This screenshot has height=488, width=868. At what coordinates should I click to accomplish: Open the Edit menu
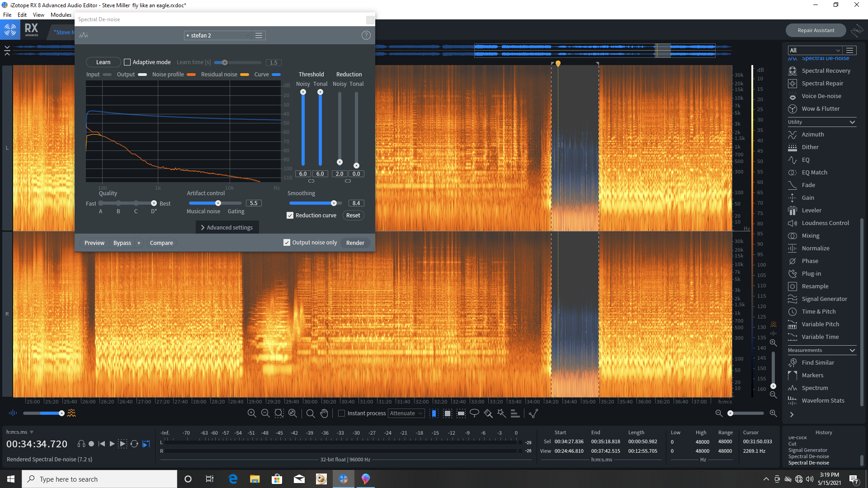[x=22, y=15]
